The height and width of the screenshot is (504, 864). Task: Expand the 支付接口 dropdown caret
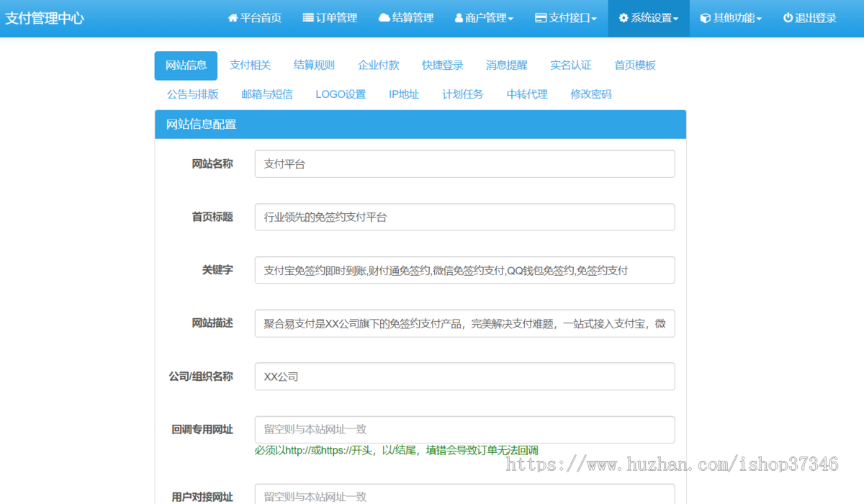click(x=594, y=19)
